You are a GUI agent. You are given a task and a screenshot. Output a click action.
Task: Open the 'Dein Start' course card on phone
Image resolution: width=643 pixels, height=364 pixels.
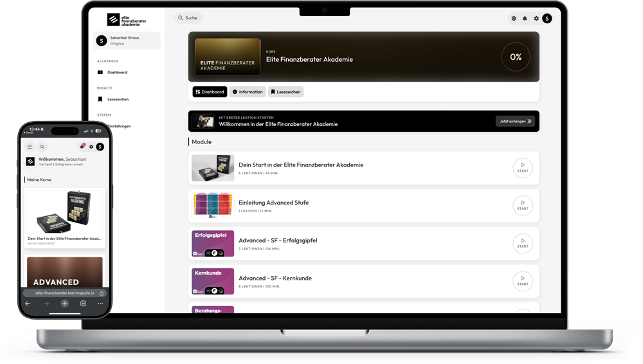coord(65,218)
